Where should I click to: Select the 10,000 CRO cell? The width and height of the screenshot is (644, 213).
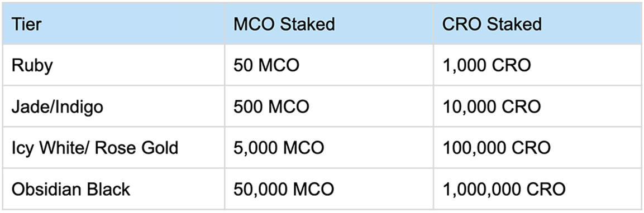(x=537, y=106)
